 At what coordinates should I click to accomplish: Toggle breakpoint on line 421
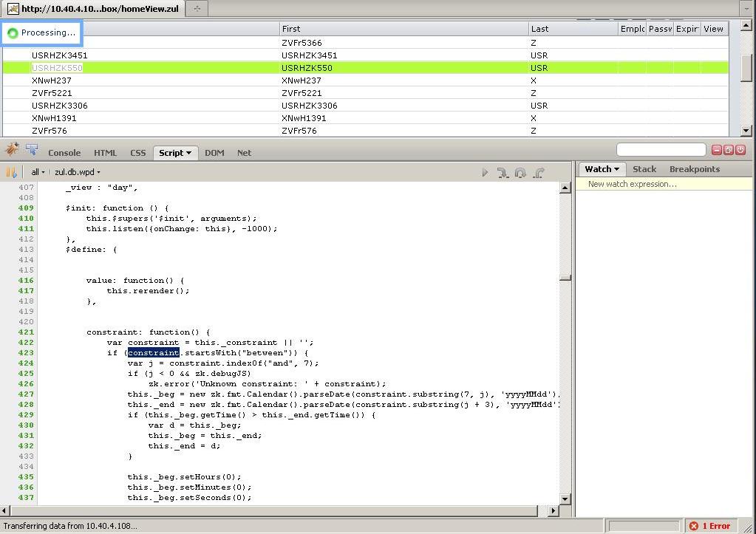click(26, 332)
